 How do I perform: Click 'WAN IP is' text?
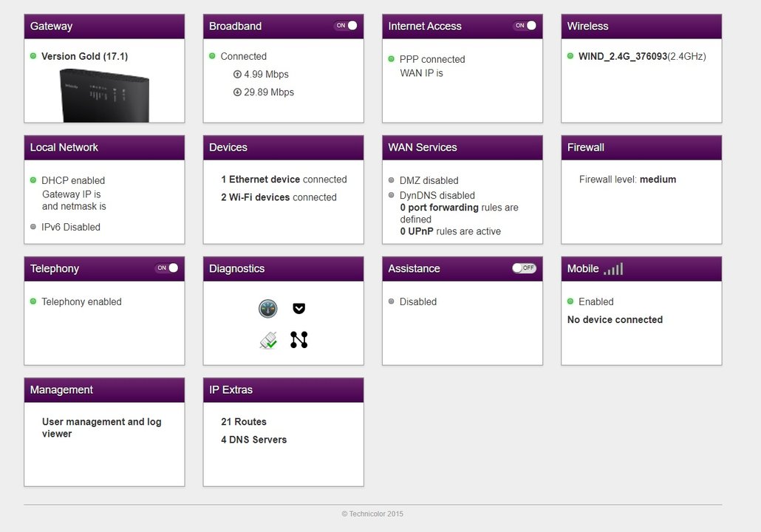tap(422, 73)
